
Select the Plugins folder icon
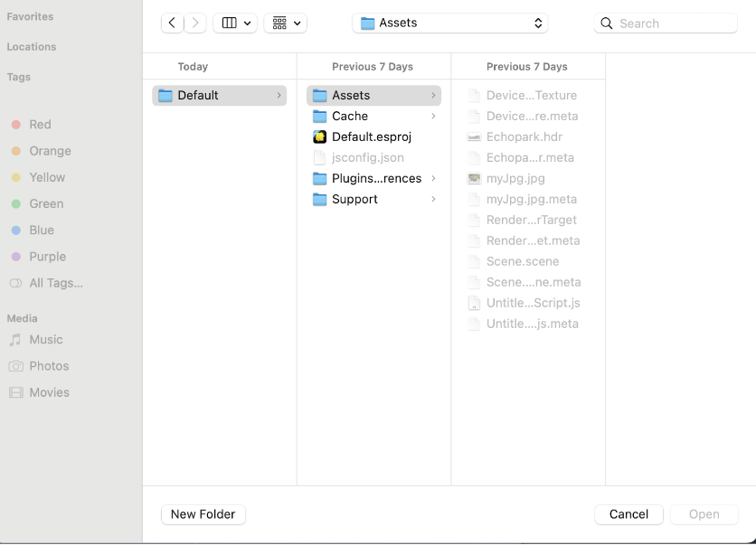click(319, 178)
